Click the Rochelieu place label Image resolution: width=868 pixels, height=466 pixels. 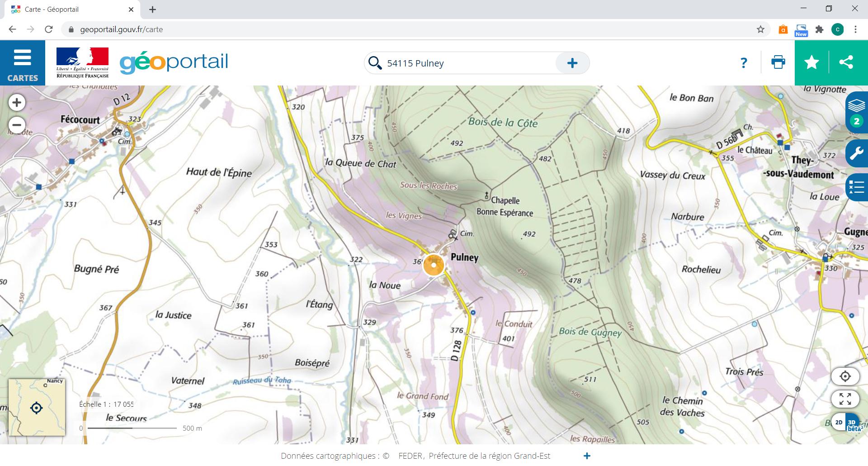point(701,270)
